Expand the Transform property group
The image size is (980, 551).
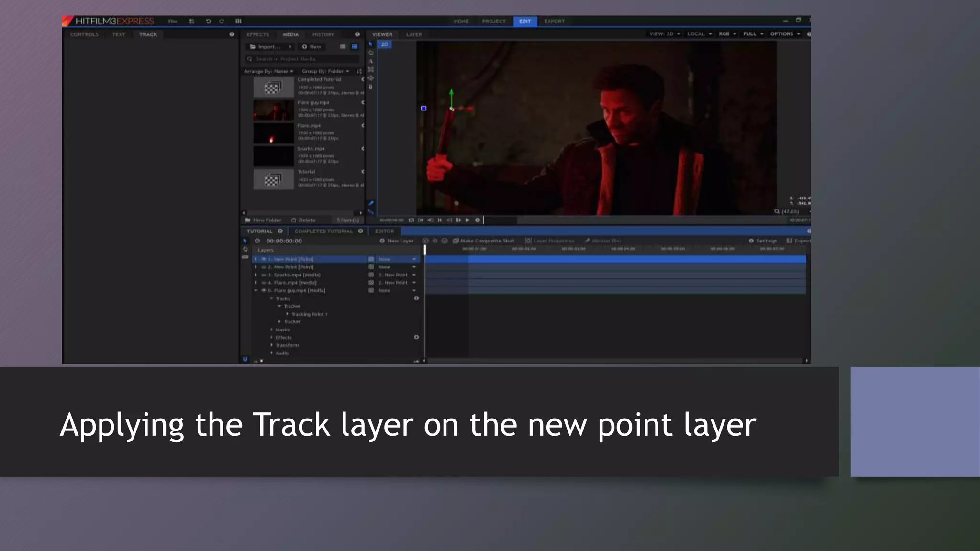pos(272,345)
